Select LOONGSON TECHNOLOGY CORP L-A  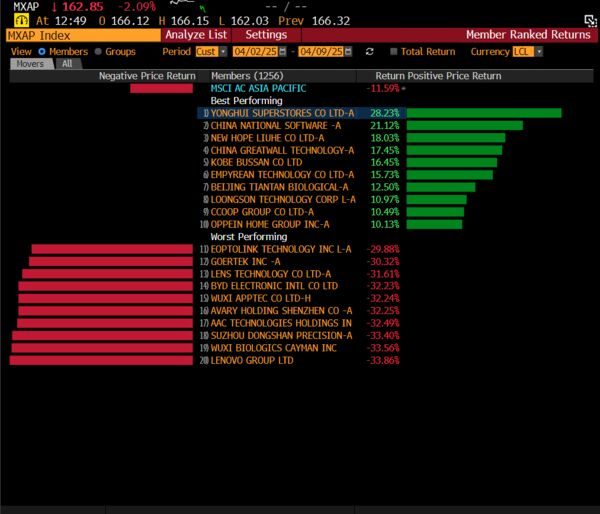(283, 199)
